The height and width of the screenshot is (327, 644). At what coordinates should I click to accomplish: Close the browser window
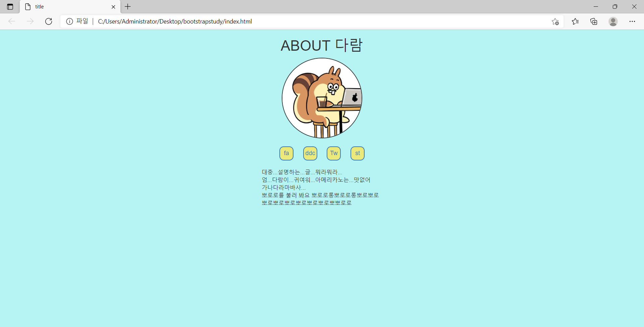tap(634, 7)
